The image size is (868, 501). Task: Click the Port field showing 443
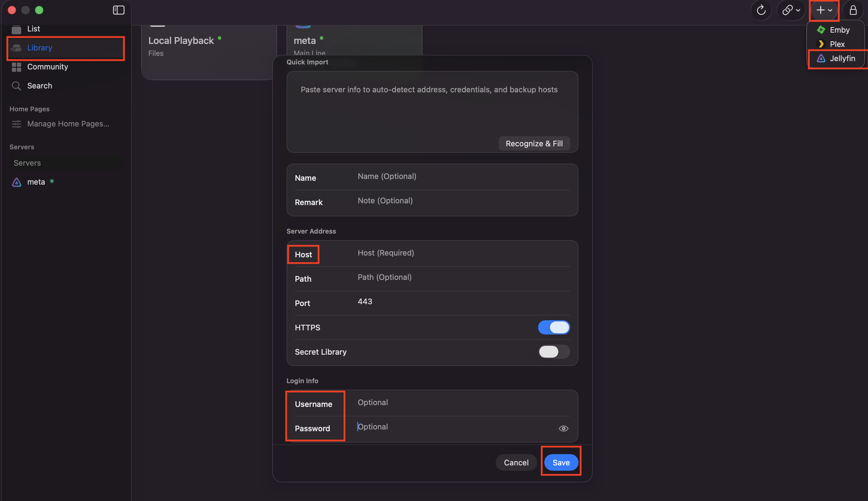point(463,302)
